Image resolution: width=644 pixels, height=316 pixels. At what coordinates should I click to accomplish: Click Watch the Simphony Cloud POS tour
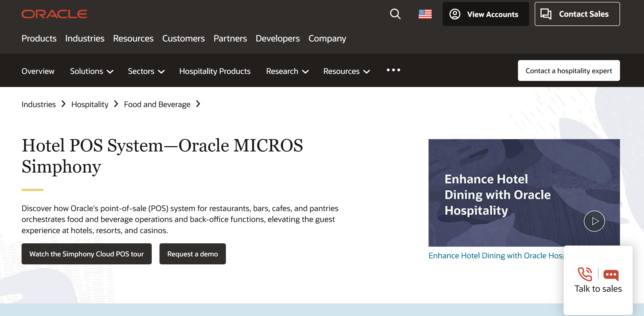point(87,254)
